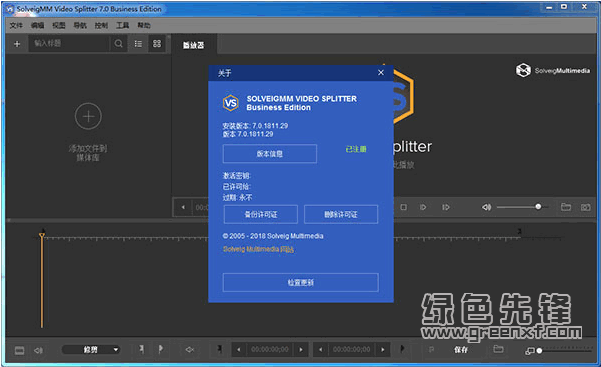The height and width of the screenshot is (367, 601).
Task: Click the plus icon in media library toolbar
Action: point(17,44)
